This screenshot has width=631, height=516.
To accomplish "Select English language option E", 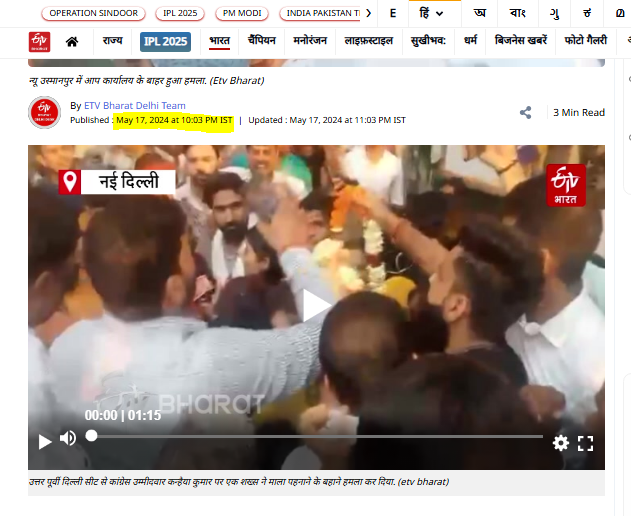I will 393,13.
